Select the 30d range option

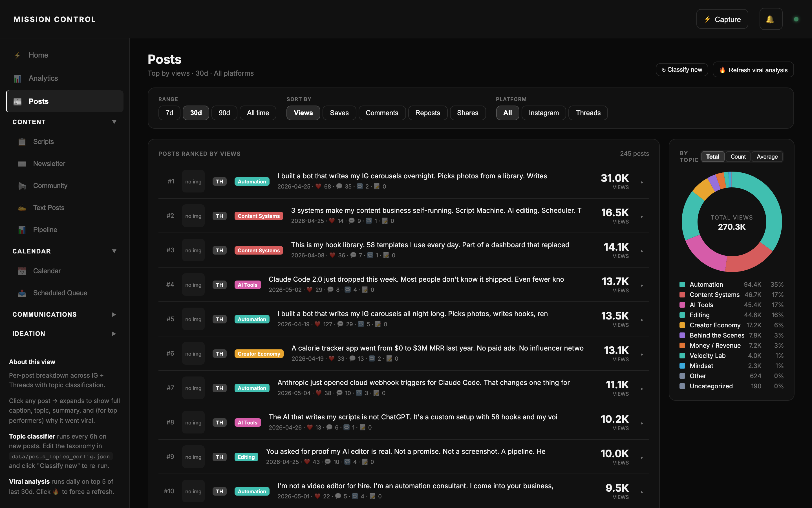(x=196, y=113)
